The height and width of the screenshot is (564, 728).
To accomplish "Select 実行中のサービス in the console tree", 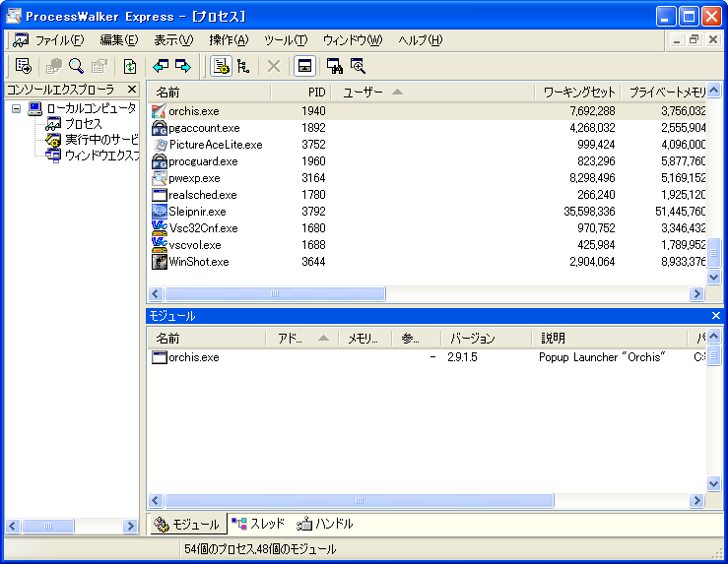I will (101, 140).
